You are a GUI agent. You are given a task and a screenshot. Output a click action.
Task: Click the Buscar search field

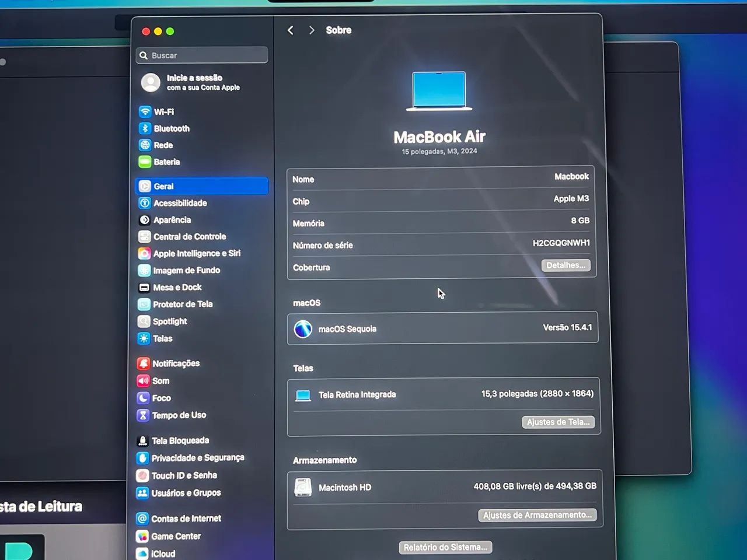[x=202, y=55]
